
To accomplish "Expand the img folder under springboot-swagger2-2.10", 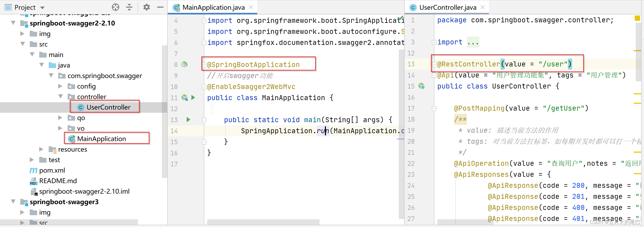I will 22,34.
